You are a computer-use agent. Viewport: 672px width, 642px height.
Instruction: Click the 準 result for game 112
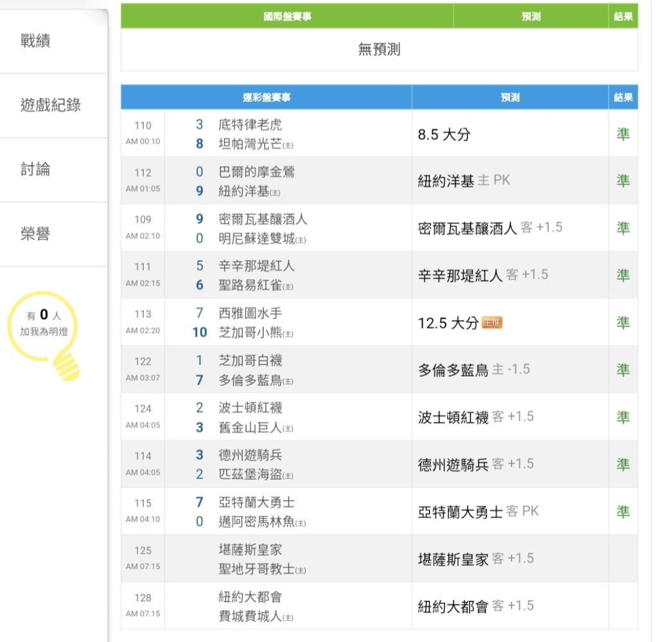click(x=623, y=181)
